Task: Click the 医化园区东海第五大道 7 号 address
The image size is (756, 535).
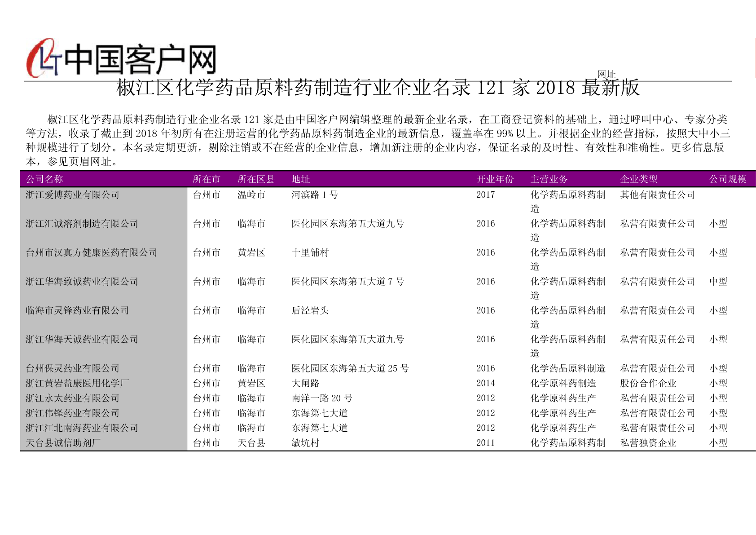Action: pos(348,282)
